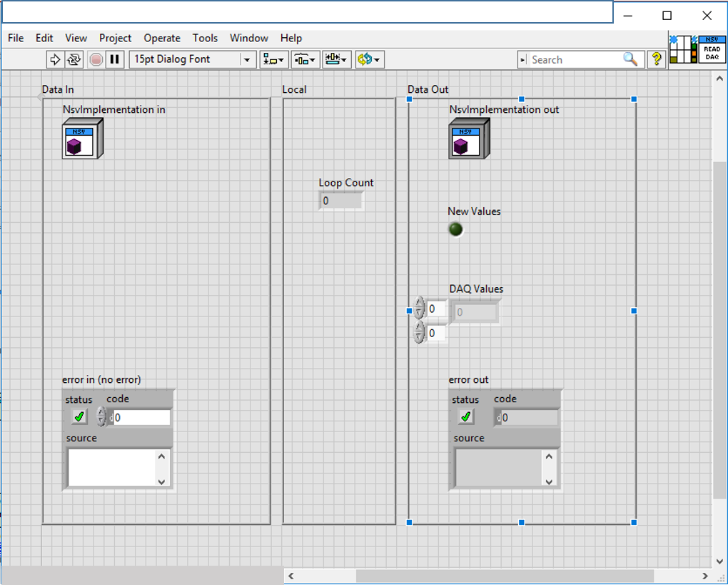
Task: Open the Project menu
Action: click(115, 38)
